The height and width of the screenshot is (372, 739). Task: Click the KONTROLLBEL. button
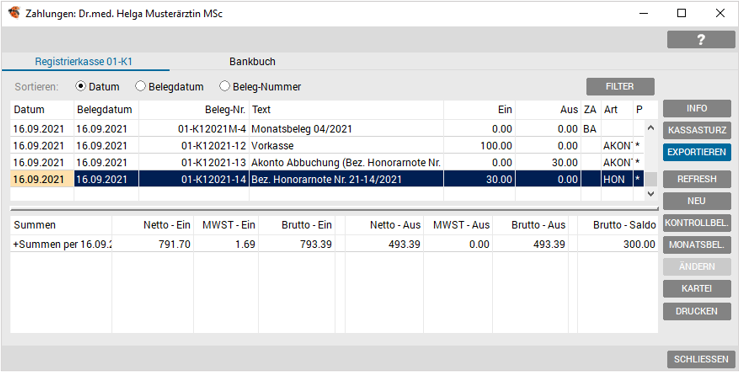[x=697, y=223]
